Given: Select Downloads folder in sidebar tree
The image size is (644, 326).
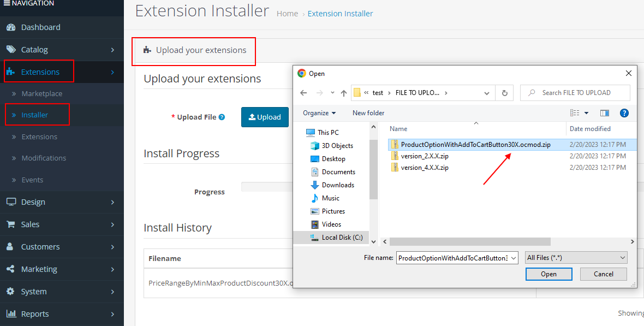Looking at the screenshot, I should pyautogui.click(x=338, y=185).
